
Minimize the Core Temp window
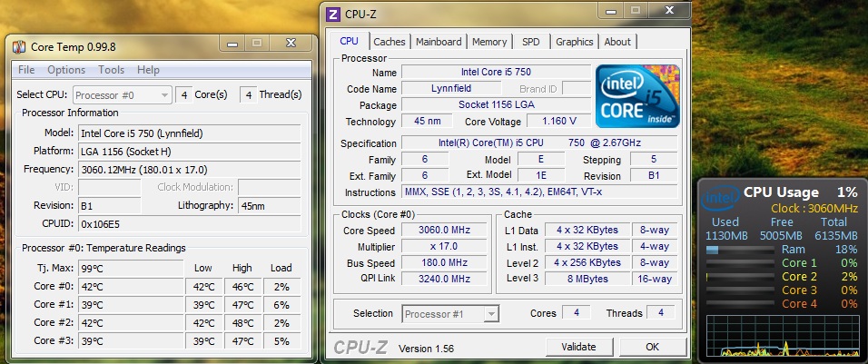pyautogui.click(x=232, y=44)
